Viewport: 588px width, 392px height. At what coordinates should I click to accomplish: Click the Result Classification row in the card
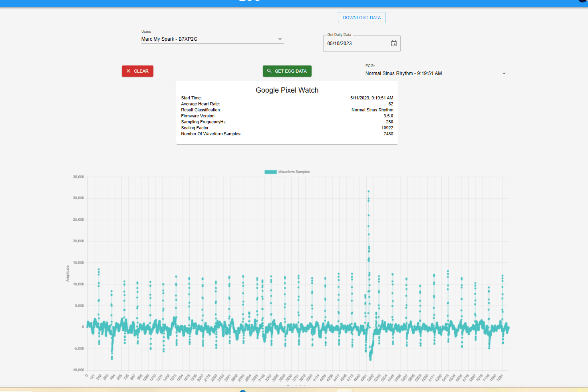pyautogui.click(x=287, y=110)
